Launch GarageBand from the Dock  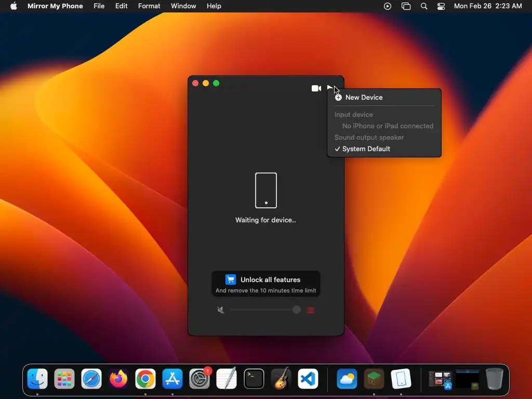pyautogui.click(x=281, y=379)
